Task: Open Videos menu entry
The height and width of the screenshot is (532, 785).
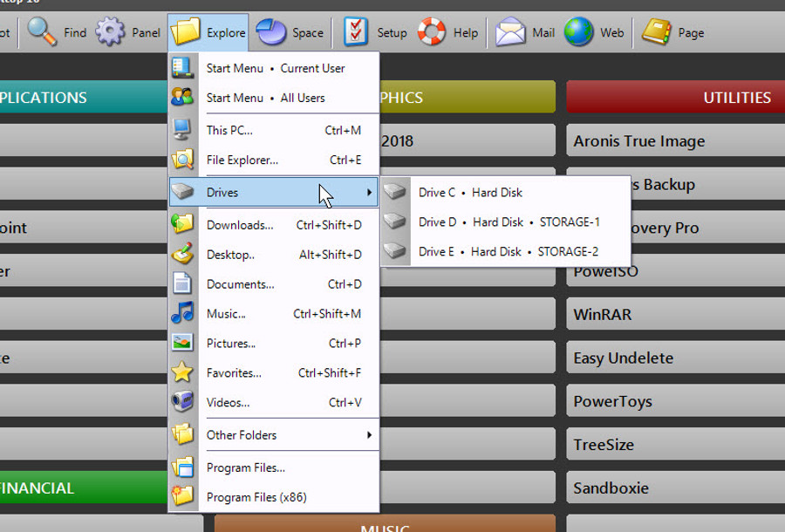Action: click(274, 402)
